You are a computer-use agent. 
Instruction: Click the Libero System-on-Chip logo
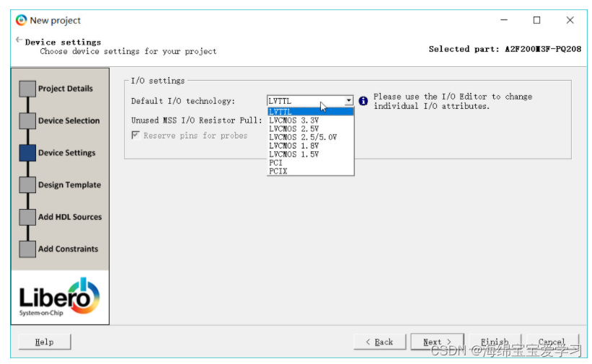(60, 297)
